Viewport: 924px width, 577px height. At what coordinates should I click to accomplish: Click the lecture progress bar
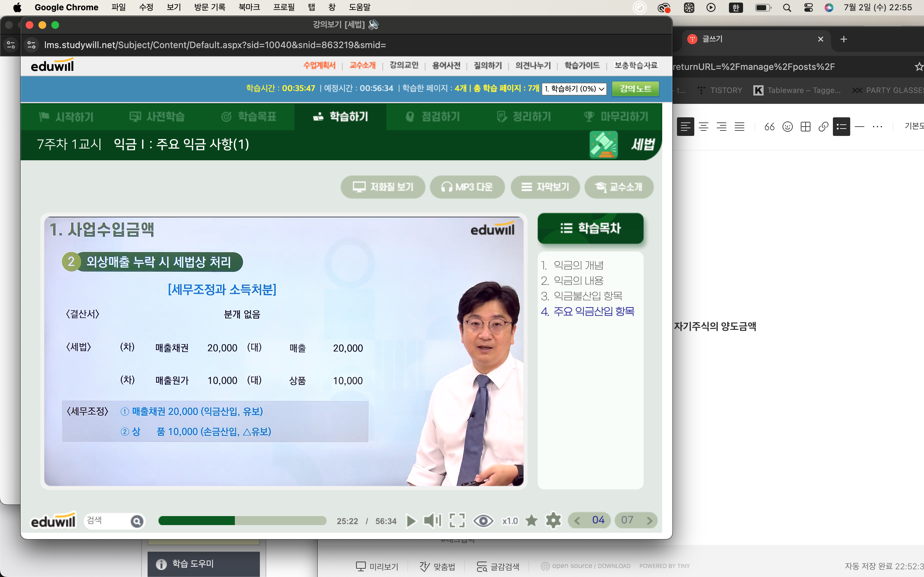[x=242, y=521]
